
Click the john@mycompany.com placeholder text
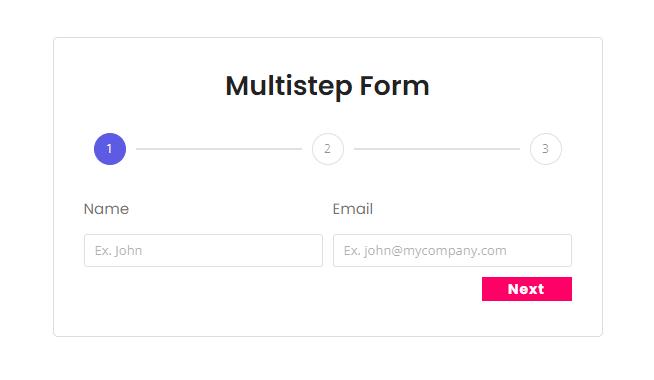(x=435, y=251)
